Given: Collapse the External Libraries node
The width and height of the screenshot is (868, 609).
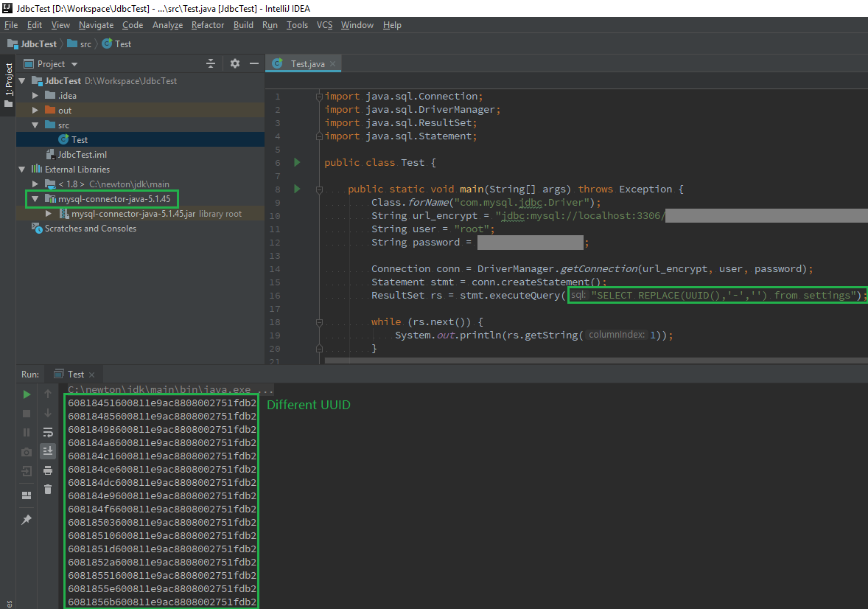Looking at the screenshot, I should click(x=21, y=170).
